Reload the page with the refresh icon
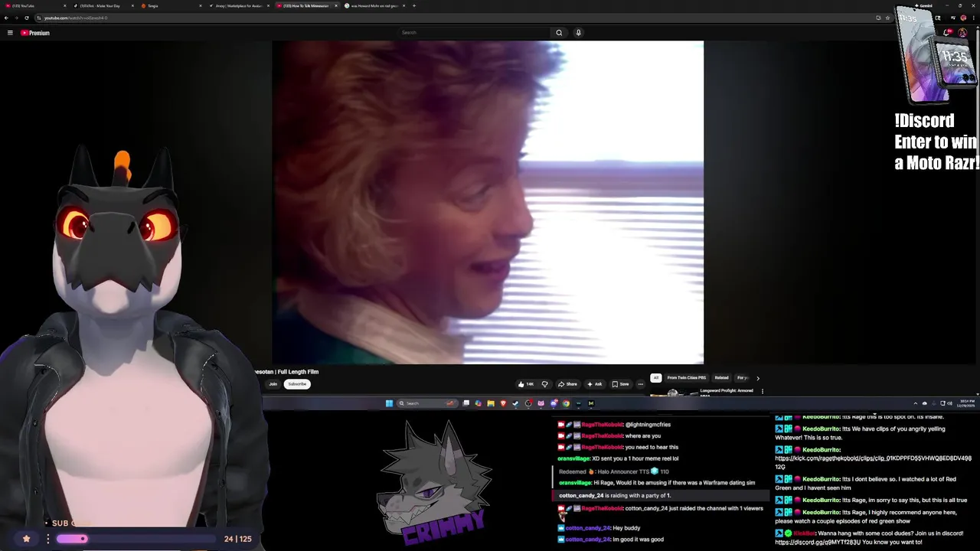This screenshot has width=980, height=551. [27, 18]
